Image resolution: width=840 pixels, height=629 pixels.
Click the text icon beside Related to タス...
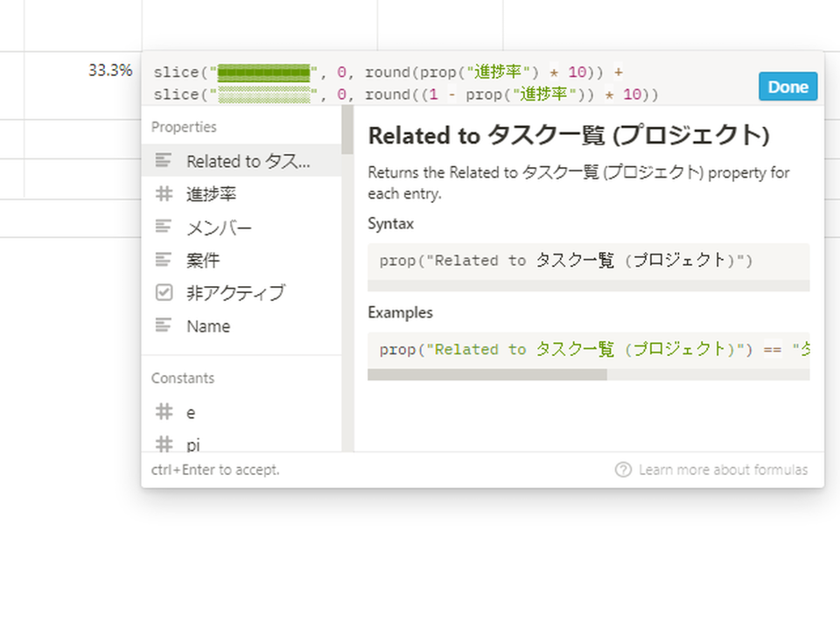[164, 160]
